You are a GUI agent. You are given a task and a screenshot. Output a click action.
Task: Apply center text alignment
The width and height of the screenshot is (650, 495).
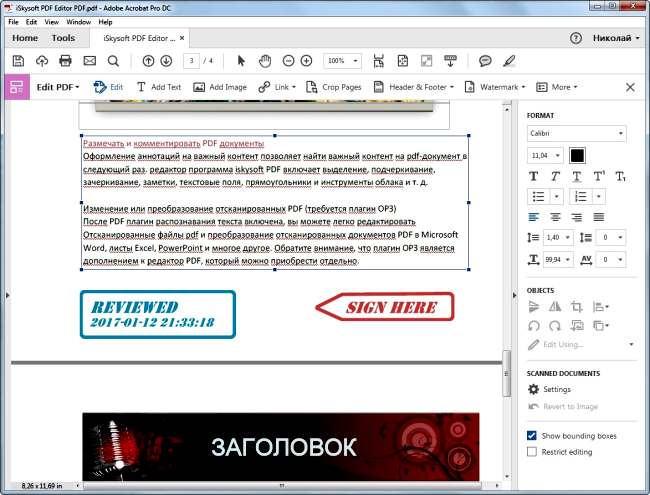[x=555, y=216]
